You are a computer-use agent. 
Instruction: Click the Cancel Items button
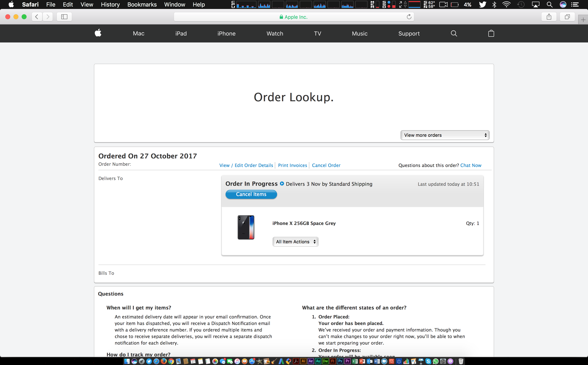pos(251,194)
